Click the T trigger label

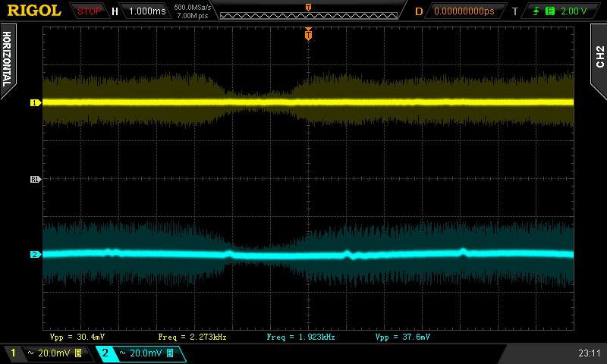[515, 11]
